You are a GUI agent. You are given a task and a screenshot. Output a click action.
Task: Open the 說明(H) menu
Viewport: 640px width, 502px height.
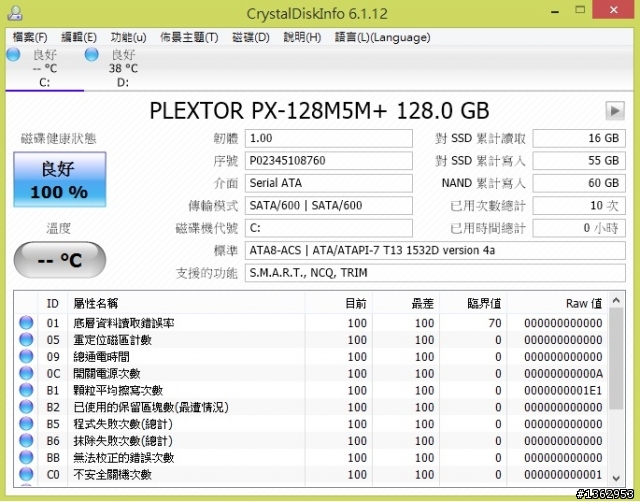pyautogui.click(x=302, y=38)
